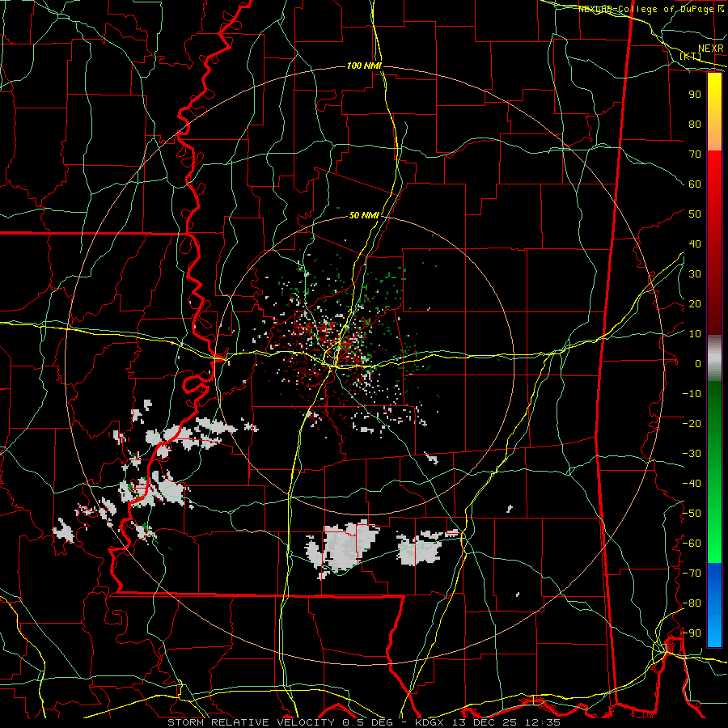Click the 30 value on velocity scale
Image resolution: width=728 pixels, height=728 pixels.
tap(695, 274)
